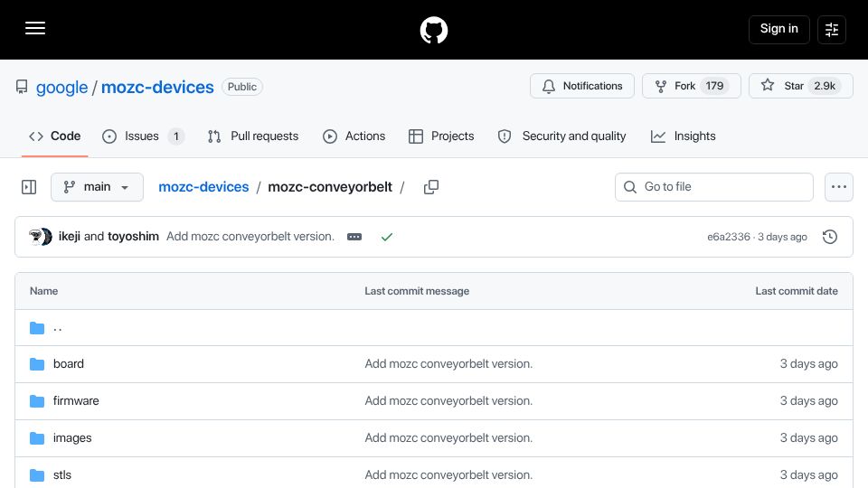Expand the commit message ellipsis button
Screen dimensions: 868x488
tap(354, 237)
